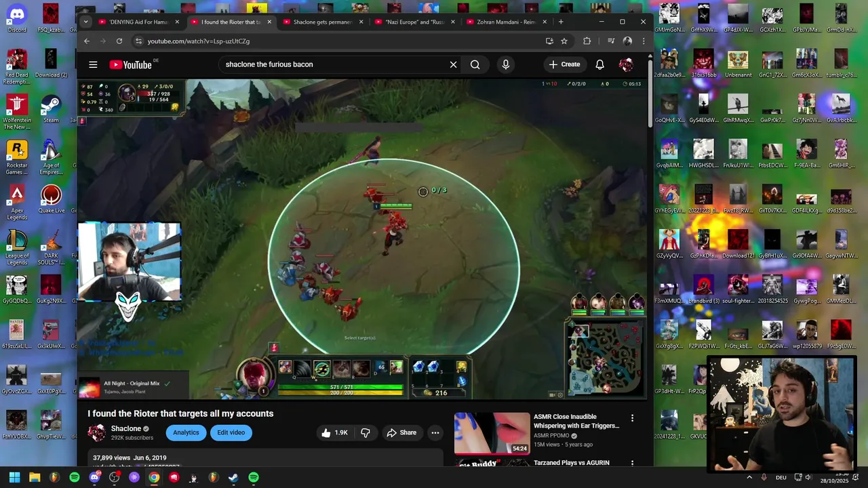Image resolution: width=868 pixels, height=488 pixels.
Task: Open Steam from the taskbar
Action: pyautogui.click(x=233, y=477)
